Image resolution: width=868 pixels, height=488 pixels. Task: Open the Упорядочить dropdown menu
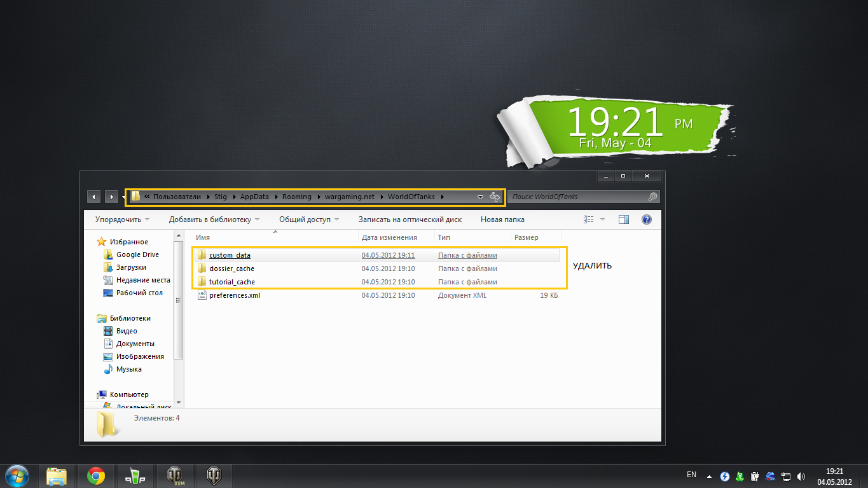(x=122, y=220)
